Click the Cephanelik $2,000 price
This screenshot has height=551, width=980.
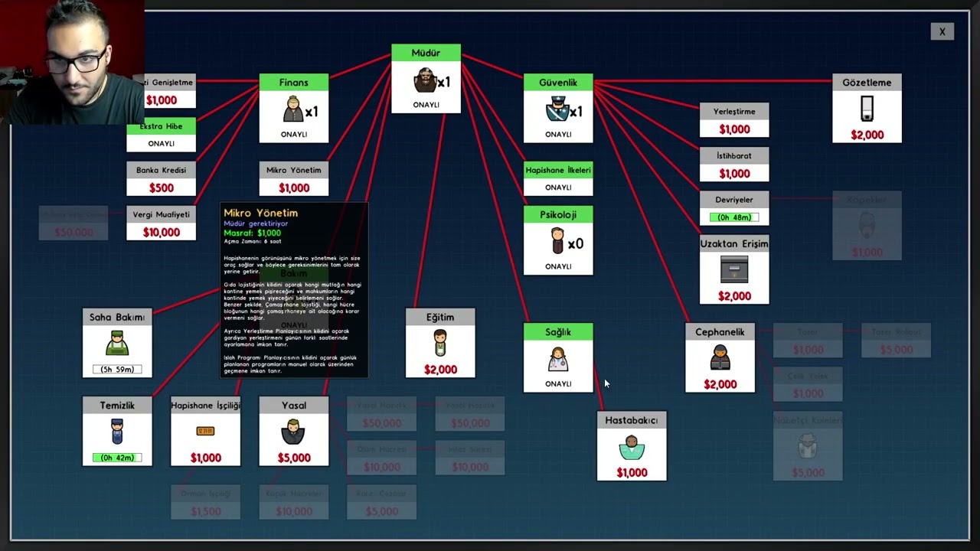[x=720, y=385]
